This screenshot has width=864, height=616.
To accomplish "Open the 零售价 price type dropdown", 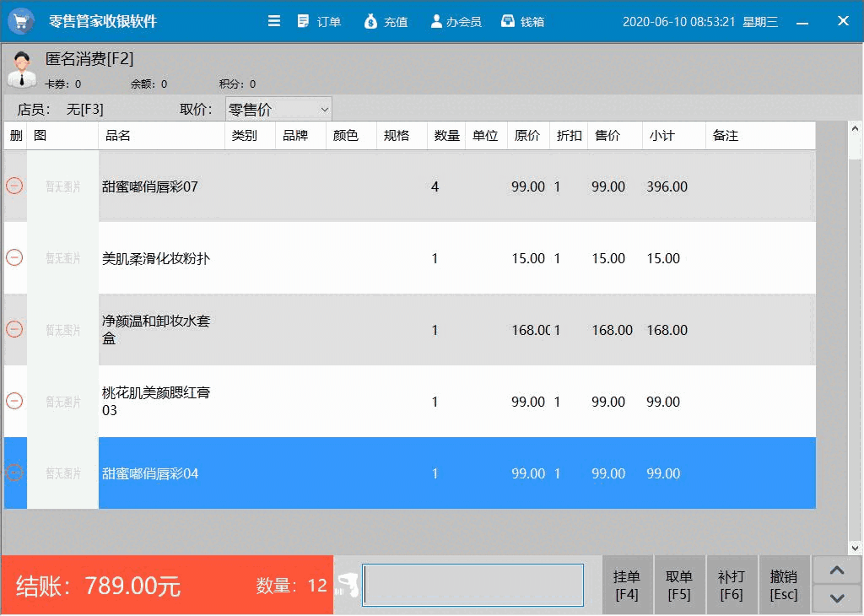I will coord(278,108).
